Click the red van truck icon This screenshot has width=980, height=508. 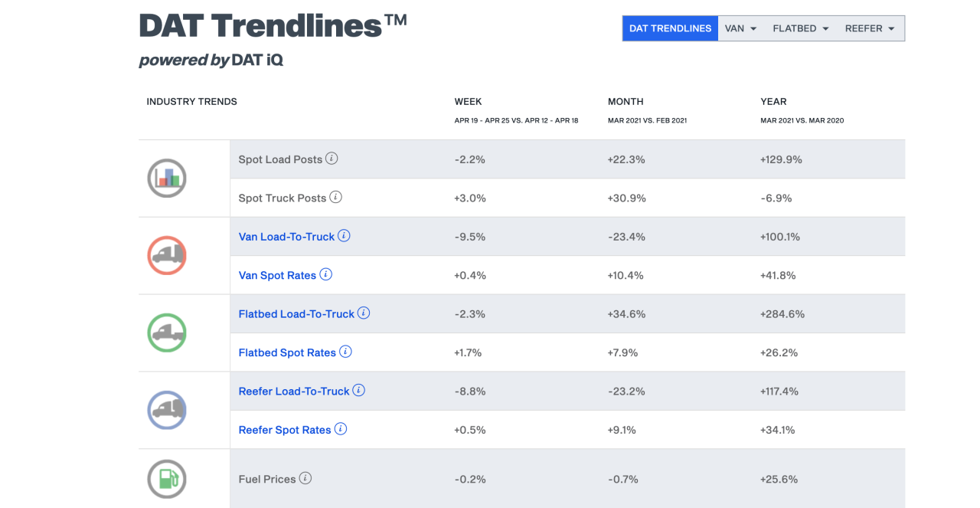167,255
